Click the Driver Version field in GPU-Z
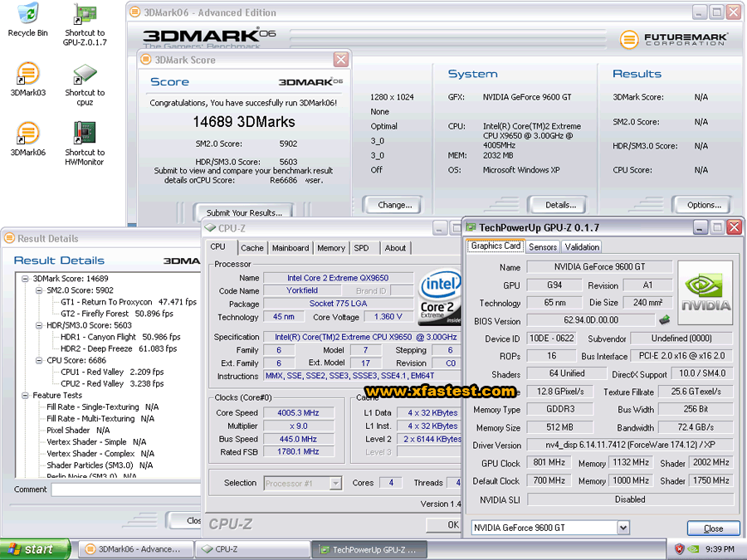This screenshot has height=560, width=747. point(630,445)
